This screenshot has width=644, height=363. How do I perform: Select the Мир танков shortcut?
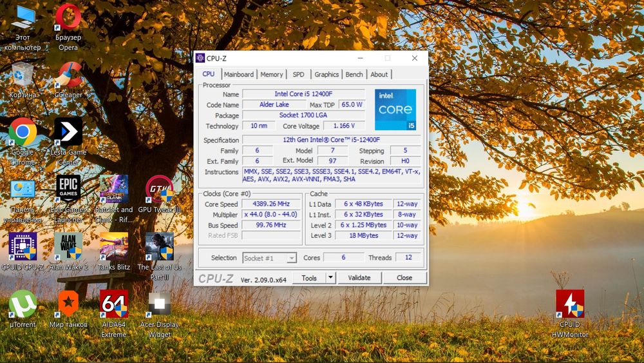[68, 309]
